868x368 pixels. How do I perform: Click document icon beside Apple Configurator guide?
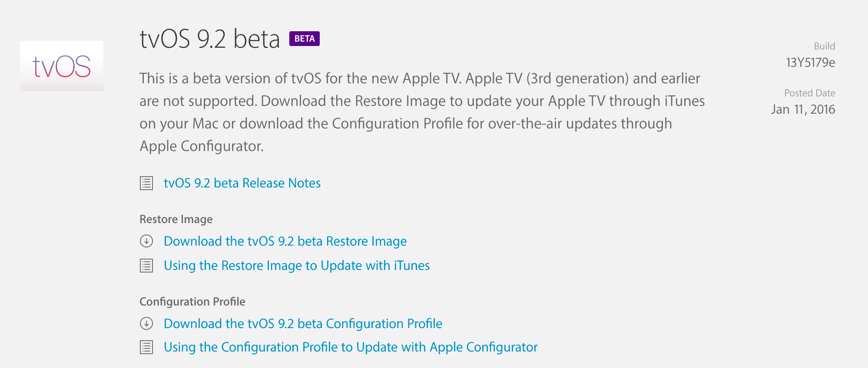(x=146, y=347)
